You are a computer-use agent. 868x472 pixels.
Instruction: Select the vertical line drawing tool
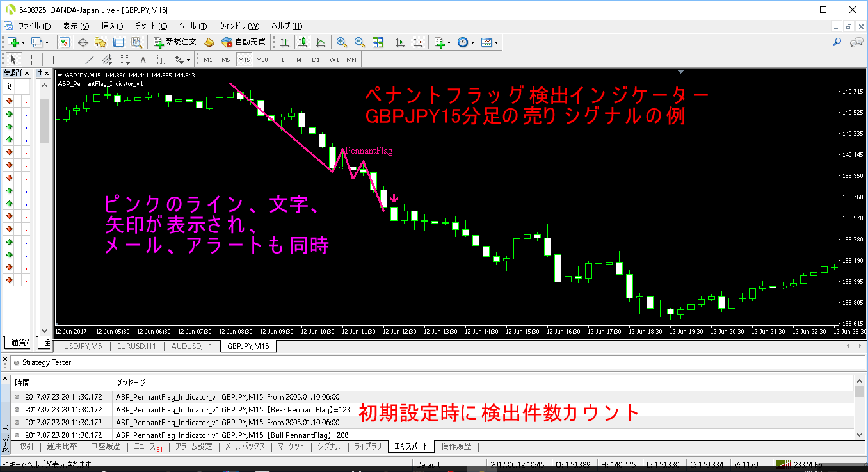tap(54, 60)
